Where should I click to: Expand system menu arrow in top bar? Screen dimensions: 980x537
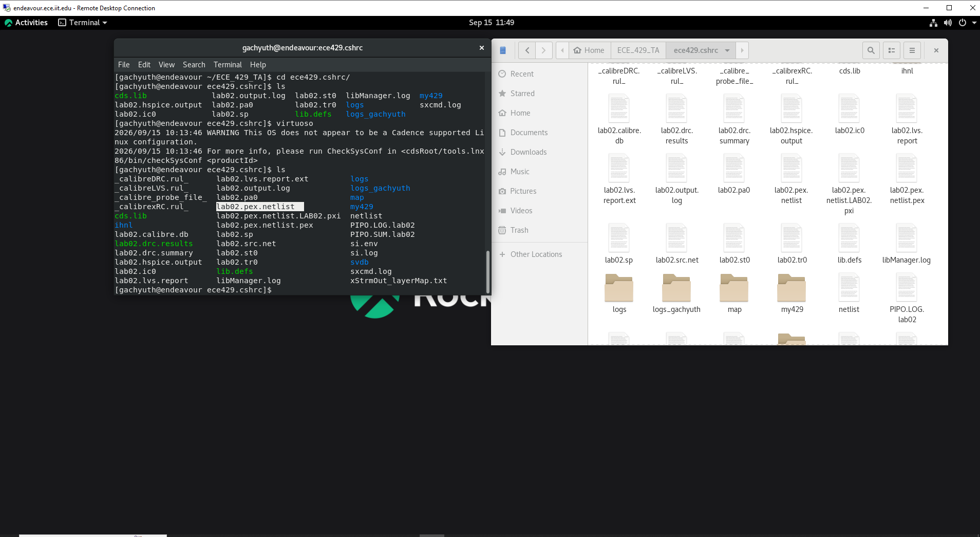click(974, 23)
